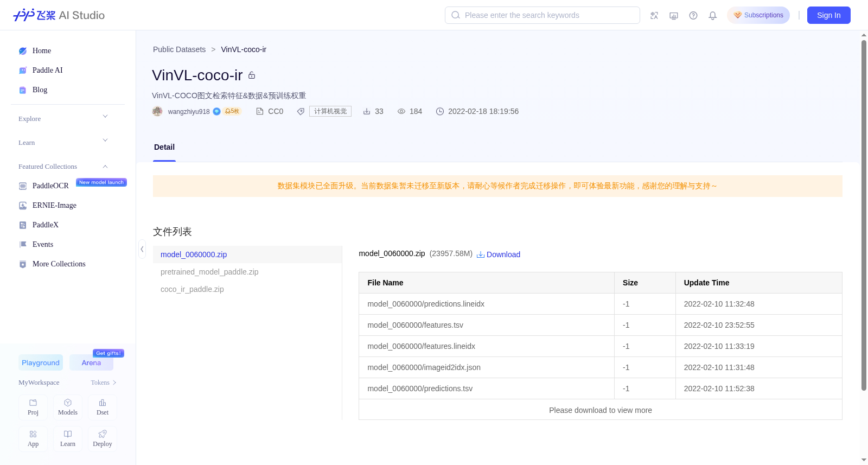Select model_0060000.zip in the file list
This screenshot has width=868, height=465.
[247, 254]
